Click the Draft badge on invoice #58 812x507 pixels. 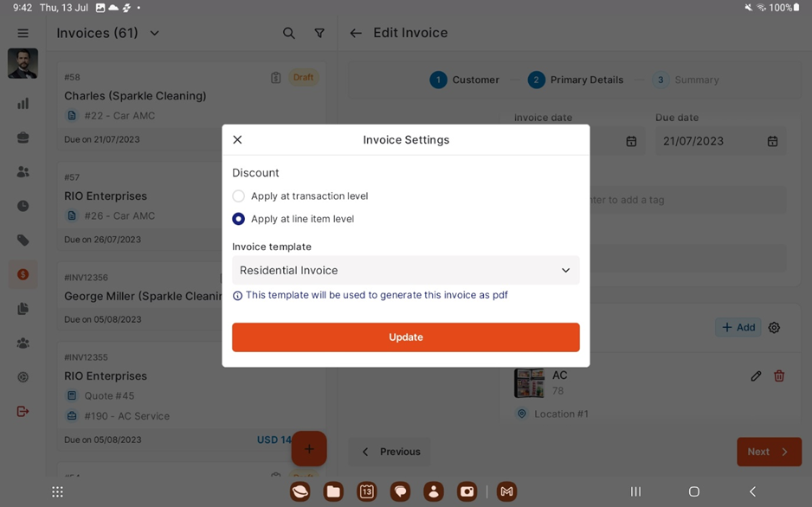point(303,78)
